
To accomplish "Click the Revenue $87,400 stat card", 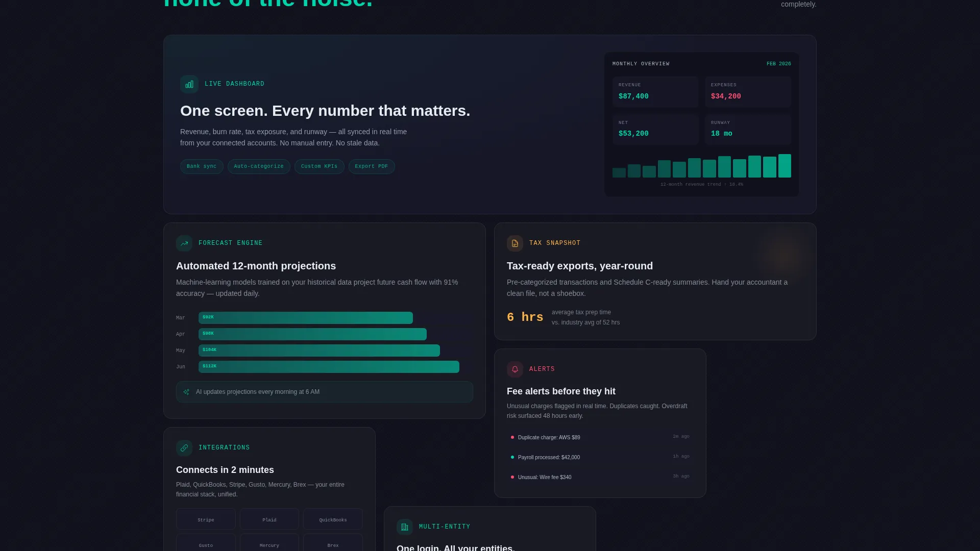I will point(655,92).
